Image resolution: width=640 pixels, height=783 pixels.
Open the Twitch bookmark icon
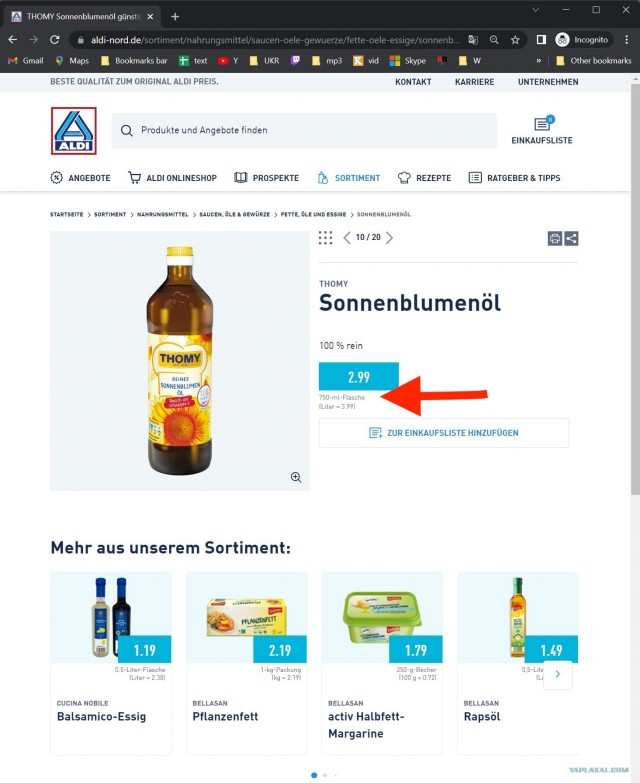(296, 60)
